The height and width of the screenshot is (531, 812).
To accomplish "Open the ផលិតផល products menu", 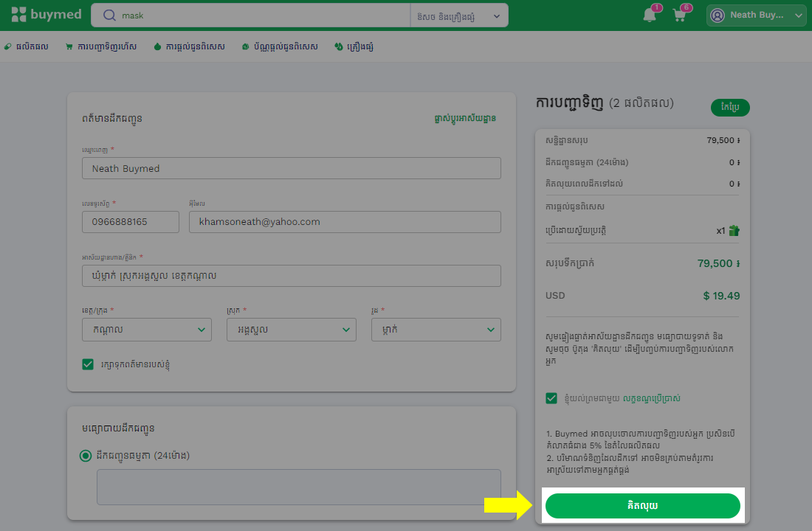I will point(26,46).
